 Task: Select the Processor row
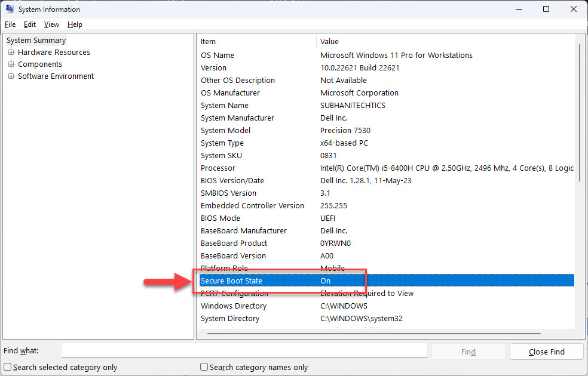pos(387,168)
